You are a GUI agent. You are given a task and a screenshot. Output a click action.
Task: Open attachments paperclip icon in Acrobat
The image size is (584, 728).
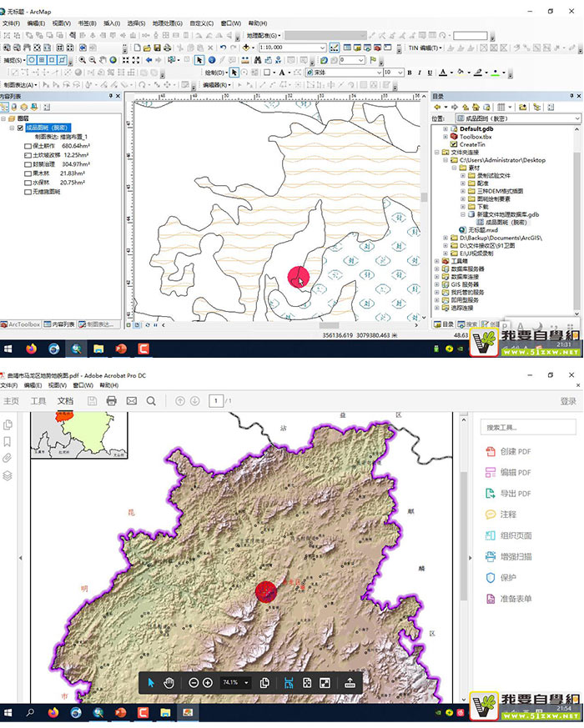[8, 459]
